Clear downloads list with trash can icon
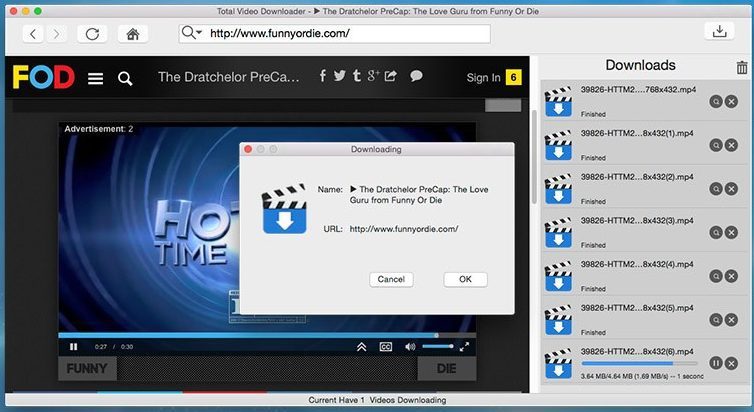754x412 pixels. point(741,67)
